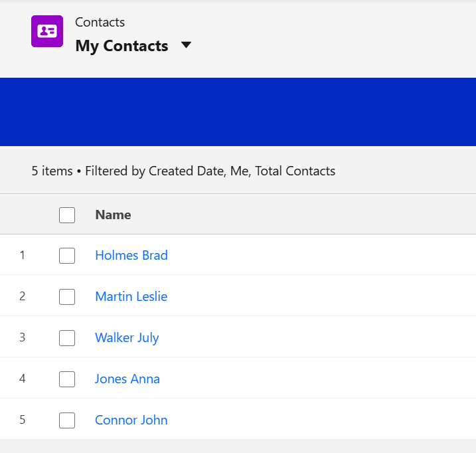Screen dimensions: 476x453
Task: Click the Contacts object label
Action: (x=100, y=22)
